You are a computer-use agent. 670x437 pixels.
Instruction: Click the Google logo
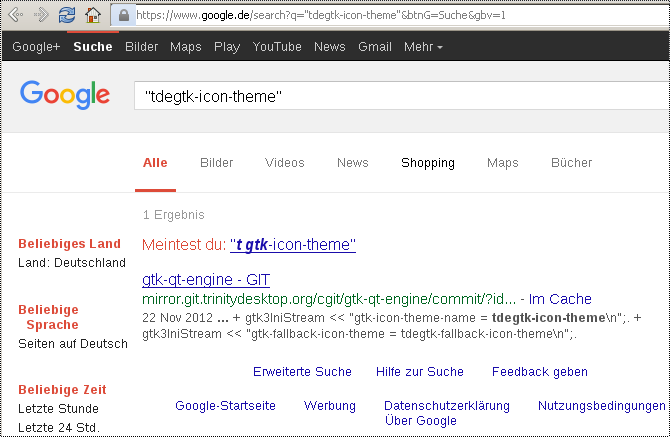65,94
